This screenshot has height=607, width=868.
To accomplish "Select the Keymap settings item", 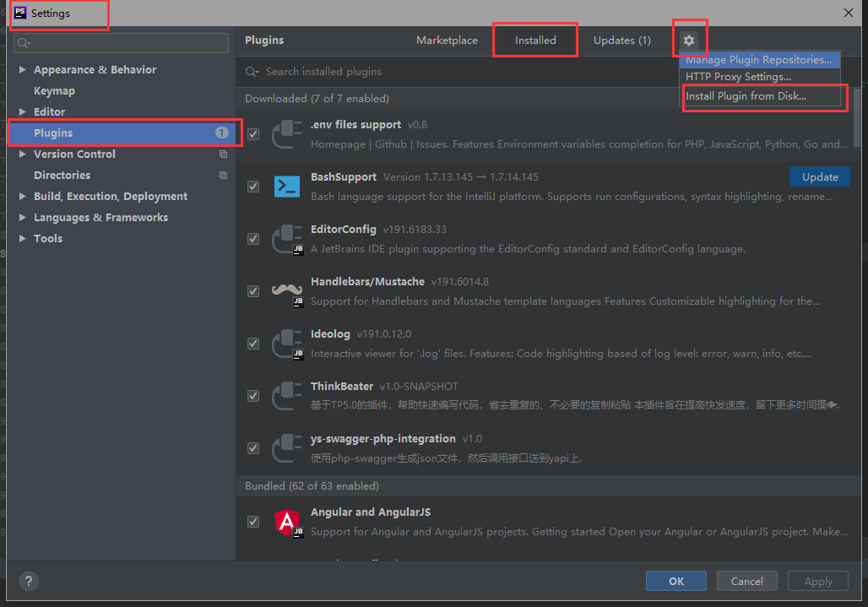I will point(54,90).
